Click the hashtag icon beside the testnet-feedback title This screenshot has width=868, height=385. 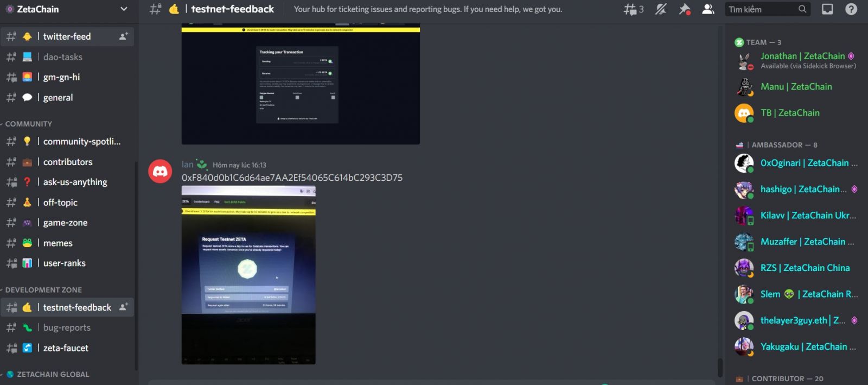155,9
